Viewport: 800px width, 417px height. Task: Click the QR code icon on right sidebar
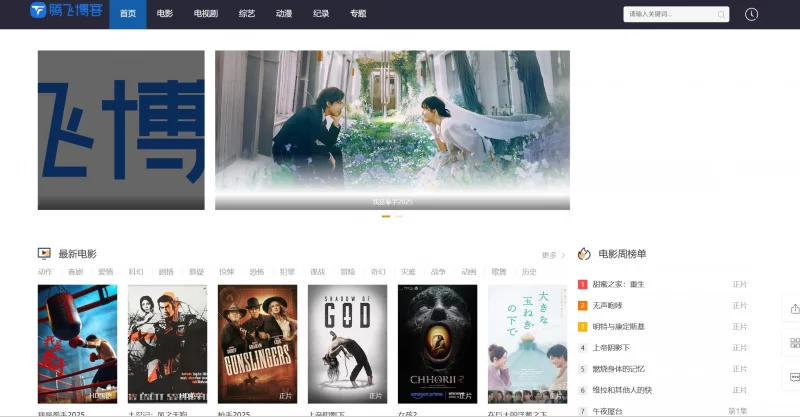(795, 343)
